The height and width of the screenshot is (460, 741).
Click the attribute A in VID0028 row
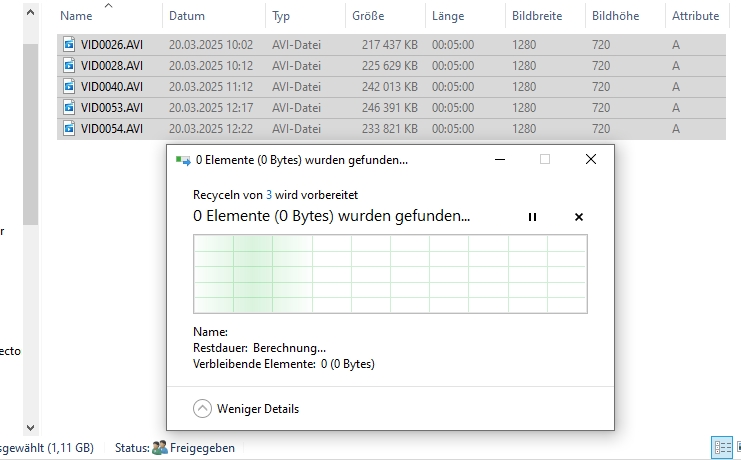coord(676,65)
